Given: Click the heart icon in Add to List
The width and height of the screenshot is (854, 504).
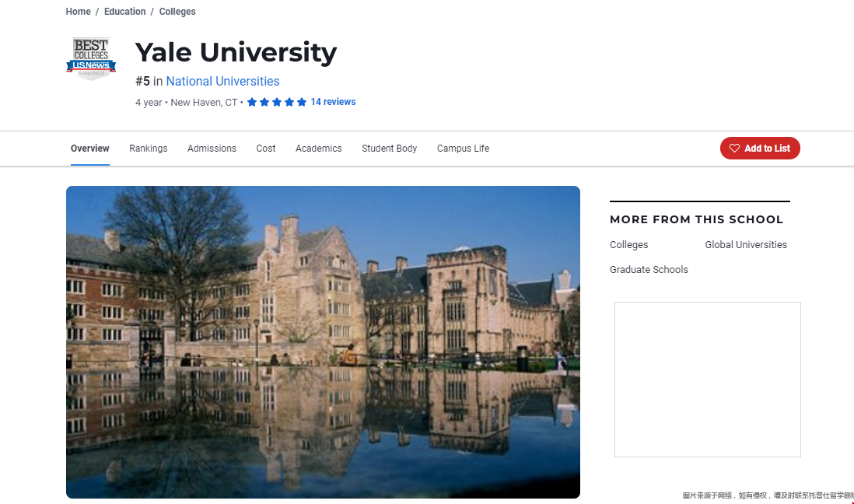Looking at the screenshot, I should [x=734, y=149].
